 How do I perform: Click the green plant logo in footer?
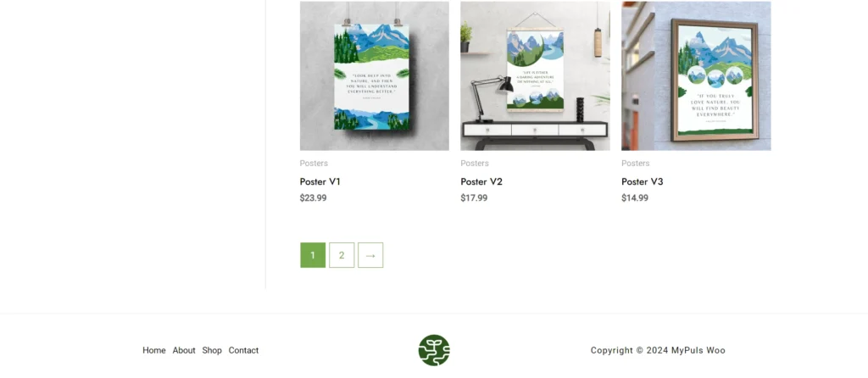coord(434,350)
